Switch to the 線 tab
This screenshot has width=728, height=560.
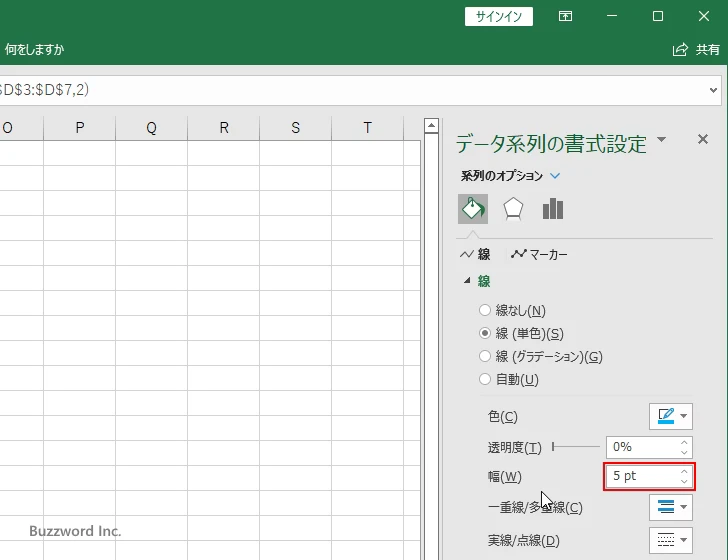click(475, 254)
